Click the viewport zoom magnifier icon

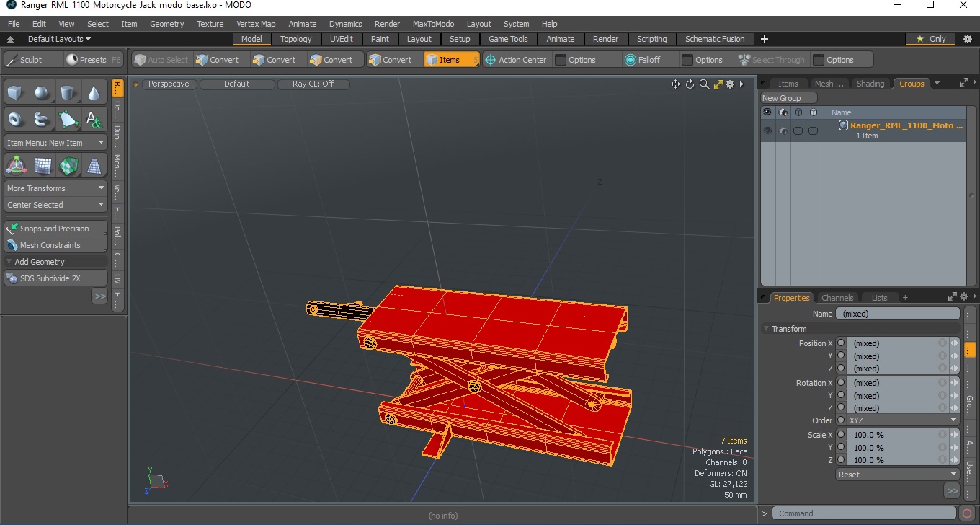pyautogui.click(x=704, y=84)
